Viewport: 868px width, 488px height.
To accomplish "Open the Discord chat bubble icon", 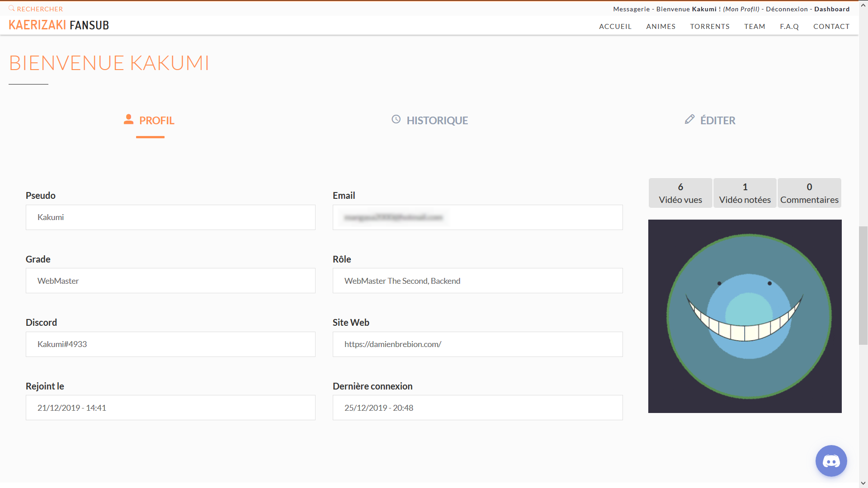I will pyautogui.click(x=831, y=461).
